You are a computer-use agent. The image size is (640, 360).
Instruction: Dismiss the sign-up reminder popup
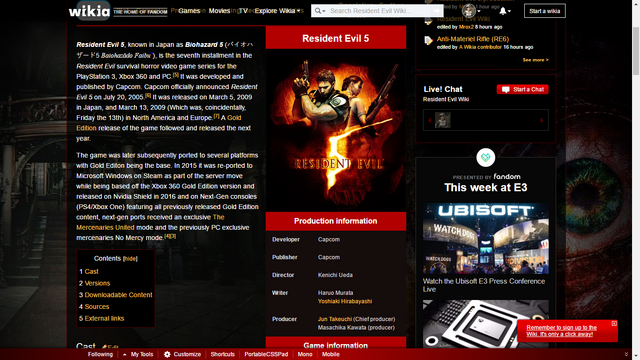tap(614, 324)
